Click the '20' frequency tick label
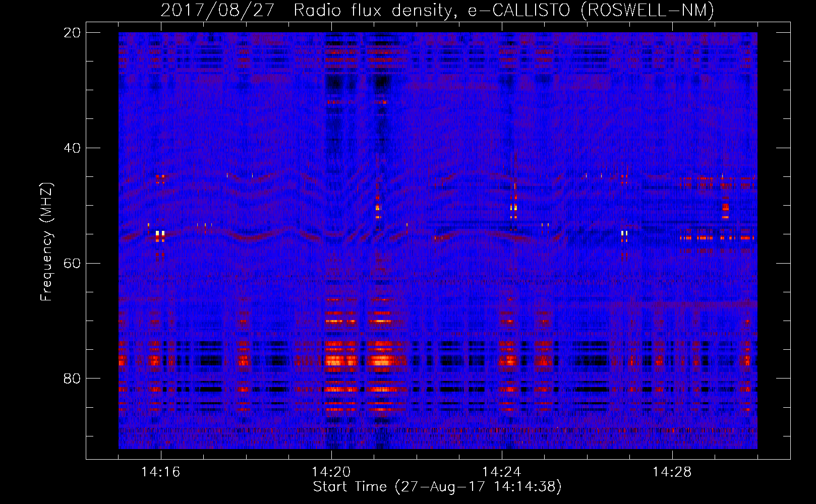This screenshot has width=816, height=504. pos(72,33)
